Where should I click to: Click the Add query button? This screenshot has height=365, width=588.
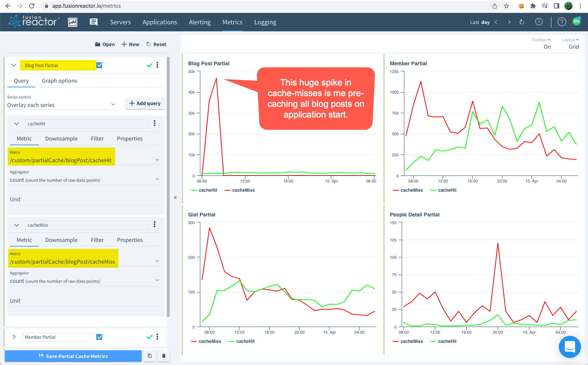tap(145, 104)
